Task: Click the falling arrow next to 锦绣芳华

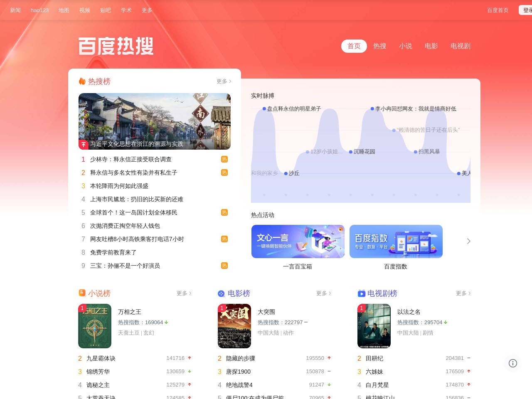Action: coord(190,371)
